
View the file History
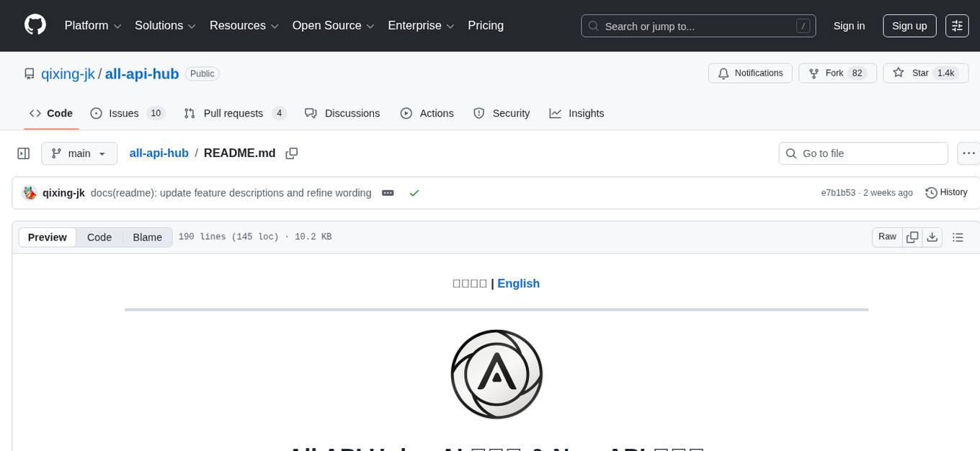click(x=946, y=192)
